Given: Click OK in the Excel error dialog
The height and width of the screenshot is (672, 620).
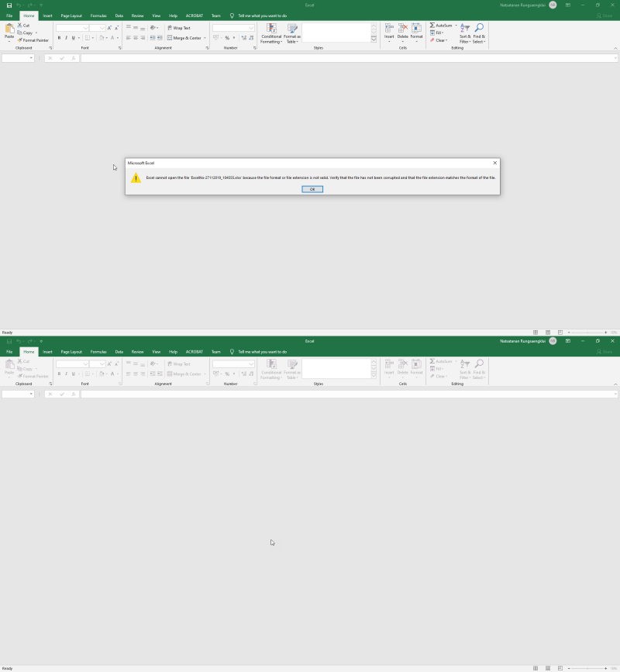Looking at the screenshot, I should (312, 189).
